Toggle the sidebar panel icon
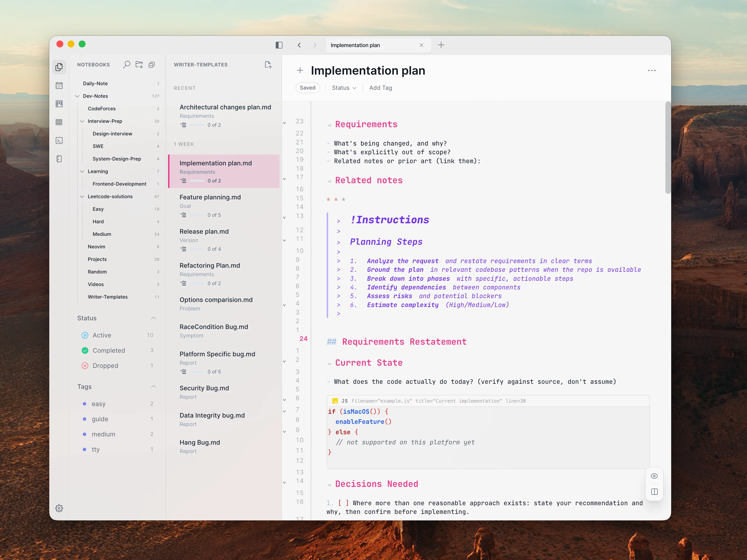This screenshot has height=560, width=747. [x=279, y=45]
